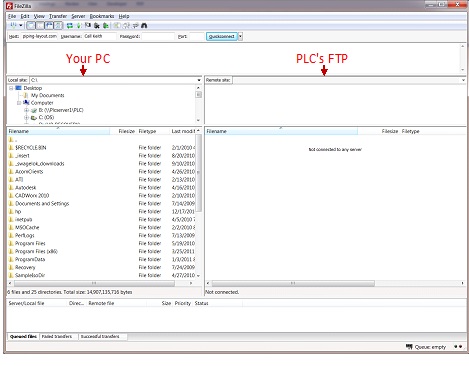Collapse the Desktop tree node

tap(11, 88)
